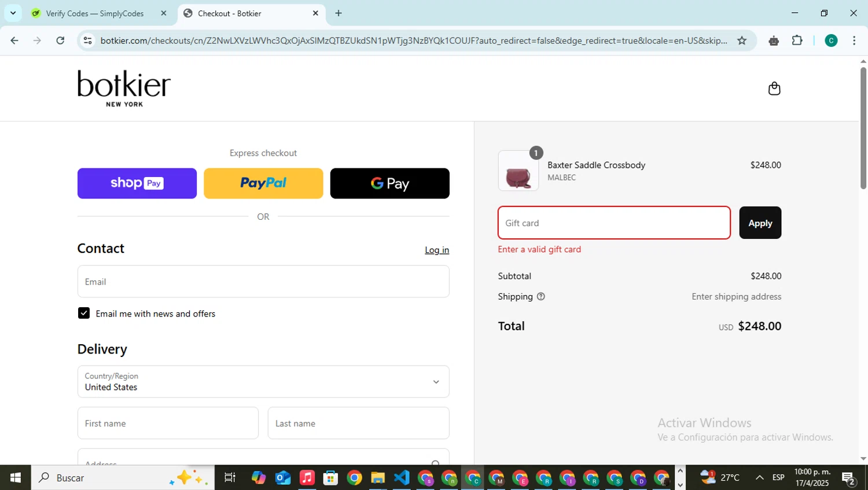The height and width of the screenshot is (490, 868).
Task: Pay with Shop Pay express checkout
Action: coord(137,183)
